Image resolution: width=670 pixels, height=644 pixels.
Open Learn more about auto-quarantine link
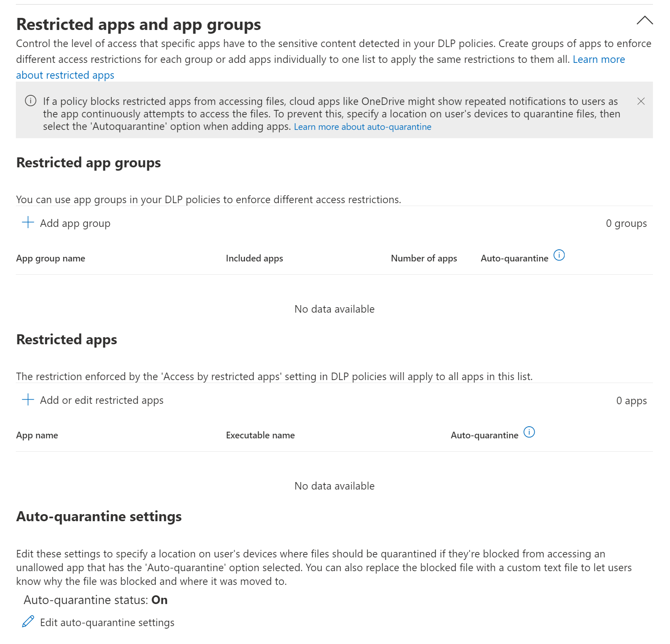point(362,127)
